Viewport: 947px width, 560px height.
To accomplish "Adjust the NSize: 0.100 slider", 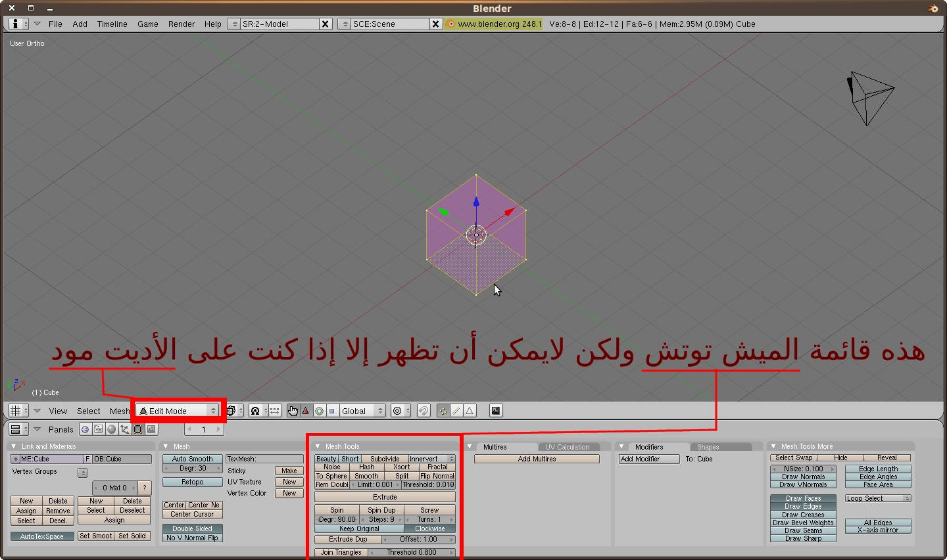I will pyautogui.click(x=803, y=469).
